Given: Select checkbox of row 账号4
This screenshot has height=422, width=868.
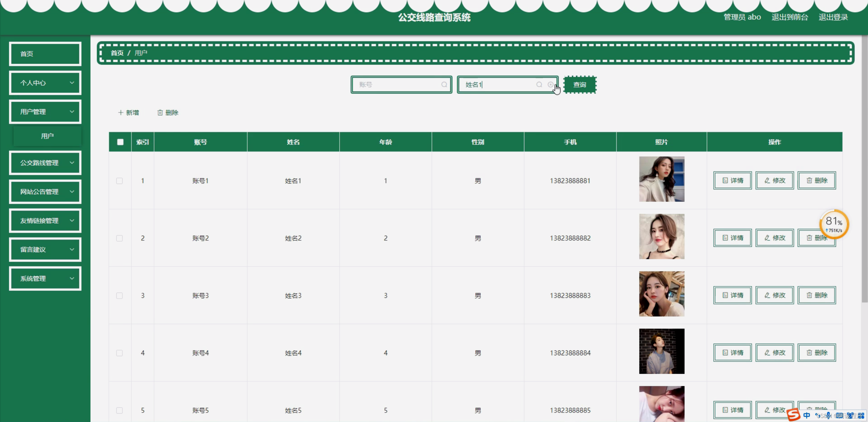Looking at the screenshot, I should point(119,353).
